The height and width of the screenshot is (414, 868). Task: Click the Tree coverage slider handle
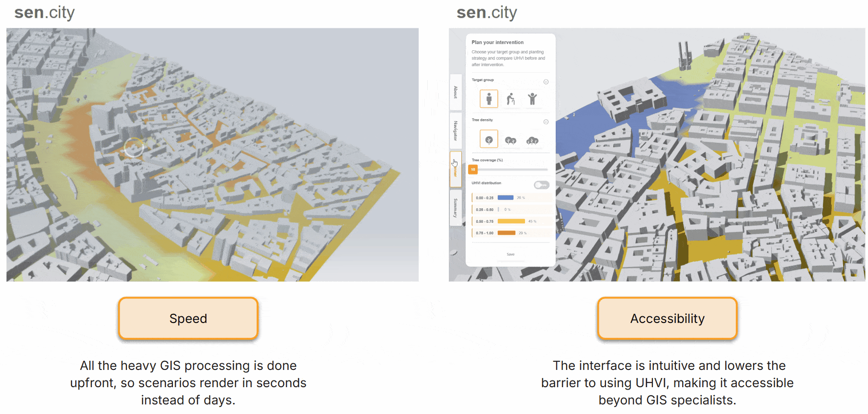(473, 170)
